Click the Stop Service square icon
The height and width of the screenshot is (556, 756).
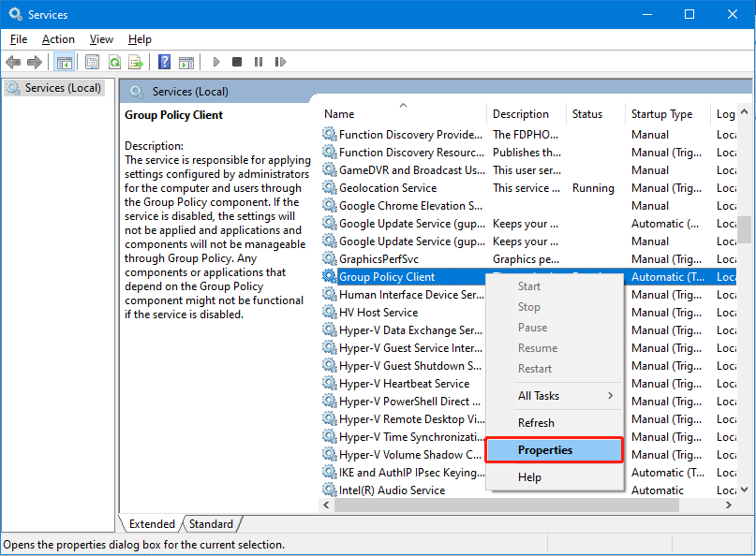[x=237, y=63]
